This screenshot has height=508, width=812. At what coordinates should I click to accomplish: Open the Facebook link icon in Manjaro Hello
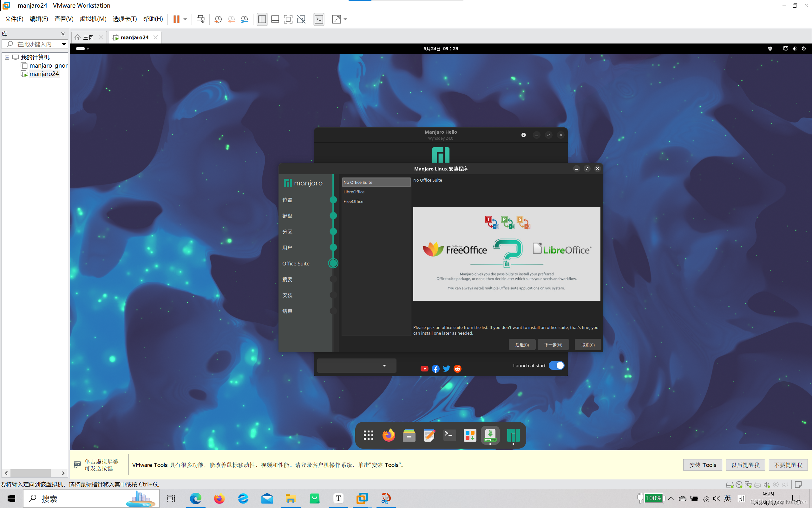435,369
